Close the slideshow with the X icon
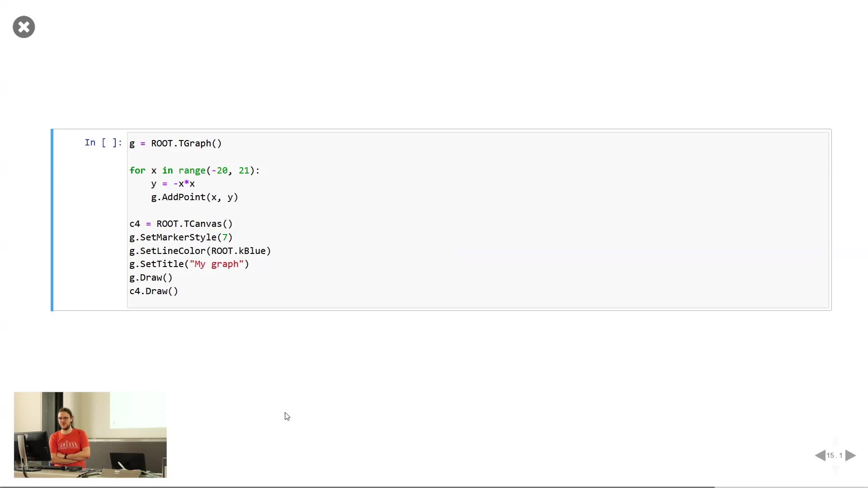Image resolution: width=868 pixels, height=488 pixels. (24, 27)
